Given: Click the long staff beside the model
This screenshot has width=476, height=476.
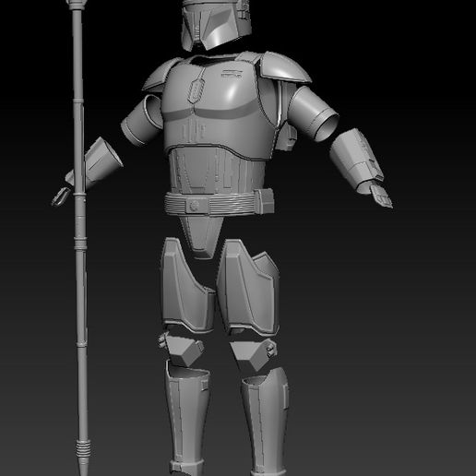Looking at the screenshot, I should (79, 237).
